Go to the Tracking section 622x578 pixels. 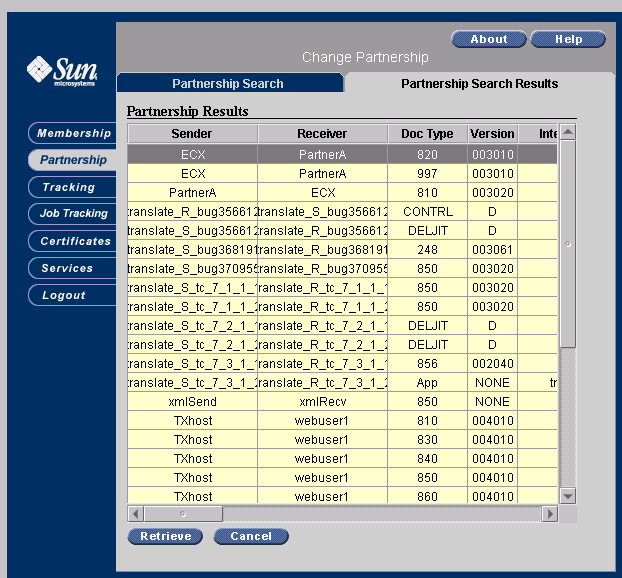pos(73,187)
